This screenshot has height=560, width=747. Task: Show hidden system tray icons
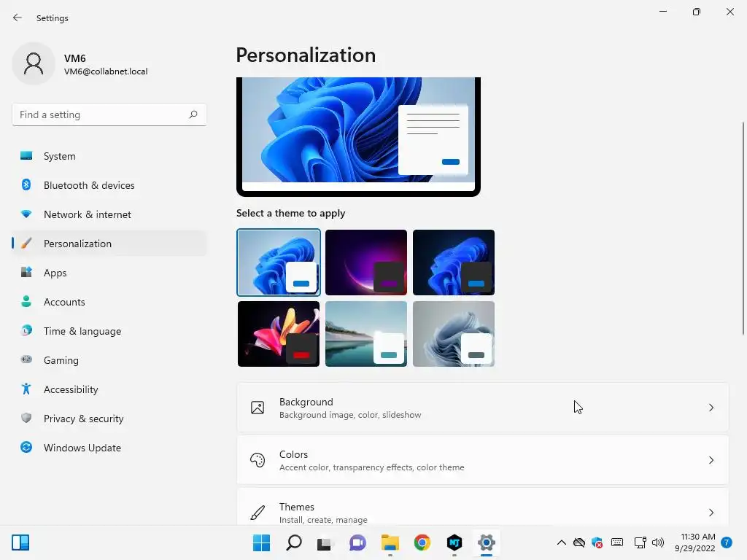pos(562,542)
